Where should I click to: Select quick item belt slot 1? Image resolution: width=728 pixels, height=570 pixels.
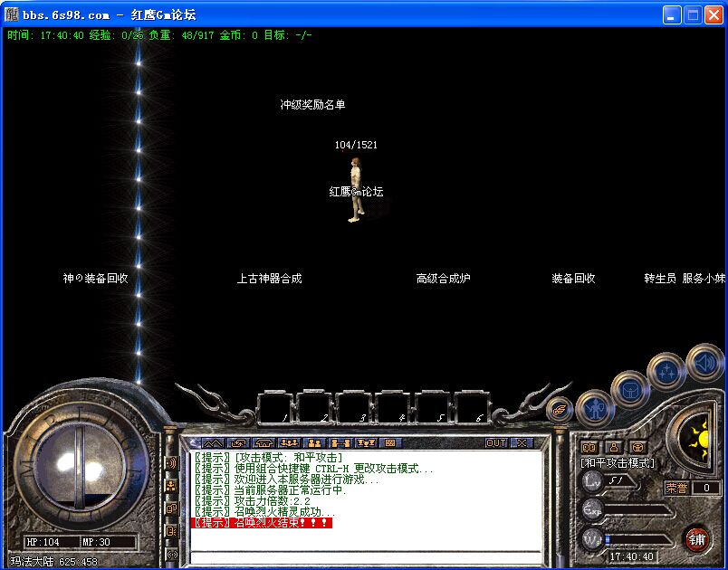tap(275, 408)
